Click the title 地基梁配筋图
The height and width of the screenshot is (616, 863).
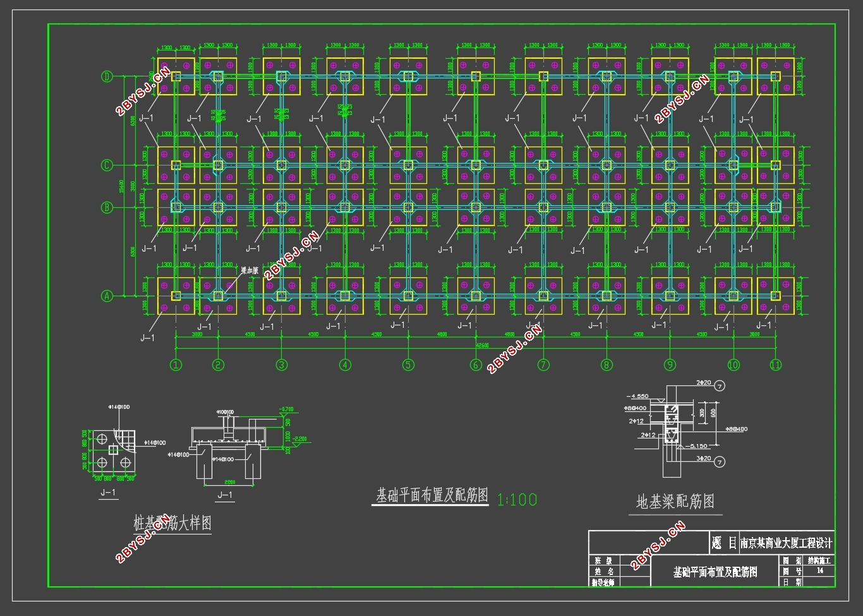[x=675, y=502]
